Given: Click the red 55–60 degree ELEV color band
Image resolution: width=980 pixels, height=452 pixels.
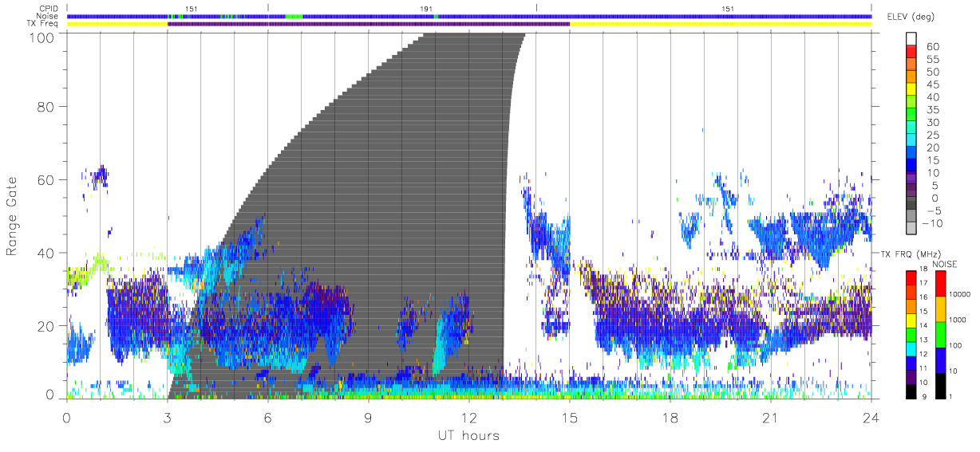Looking at the screenshot, I should pyautogui.click(x=911, y=53).
